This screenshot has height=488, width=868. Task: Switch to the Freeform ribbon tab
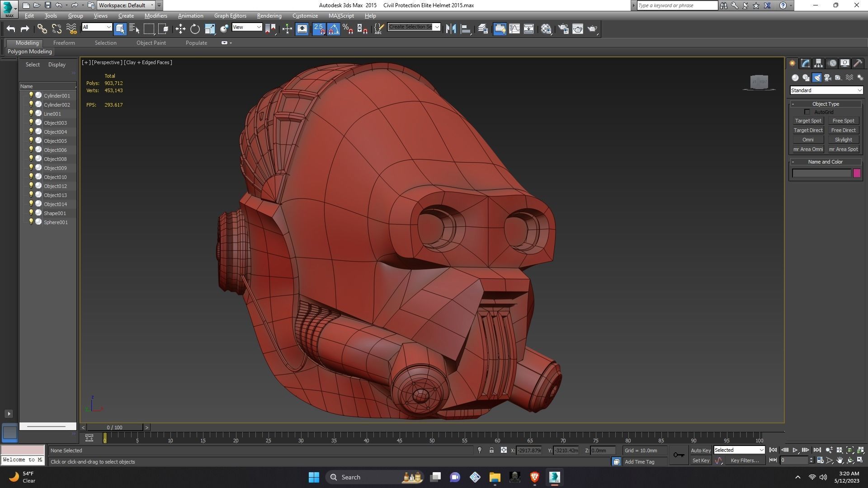pyautogui.click(x=64, y=42)
